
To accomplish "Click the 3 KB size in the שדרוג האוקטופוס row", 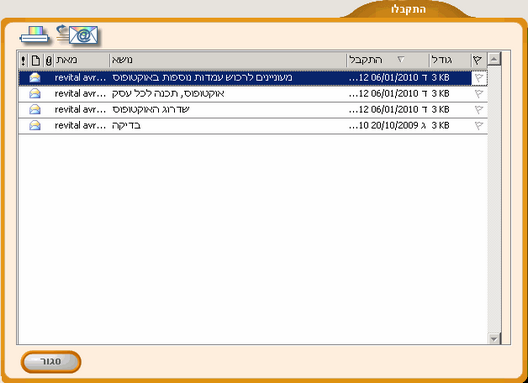I will pyautogui.click(x=440, y=109).
